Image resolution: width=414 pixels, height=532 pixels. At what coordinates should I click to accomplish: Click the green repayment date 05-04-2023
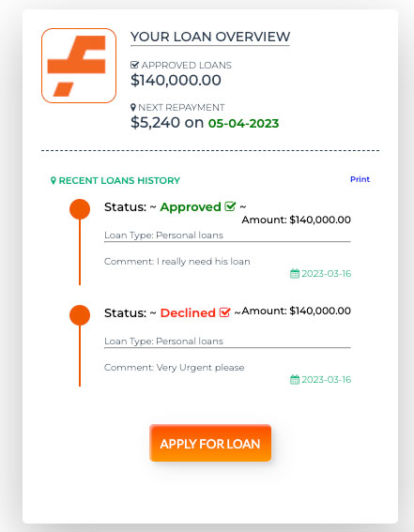pos(243,123)
